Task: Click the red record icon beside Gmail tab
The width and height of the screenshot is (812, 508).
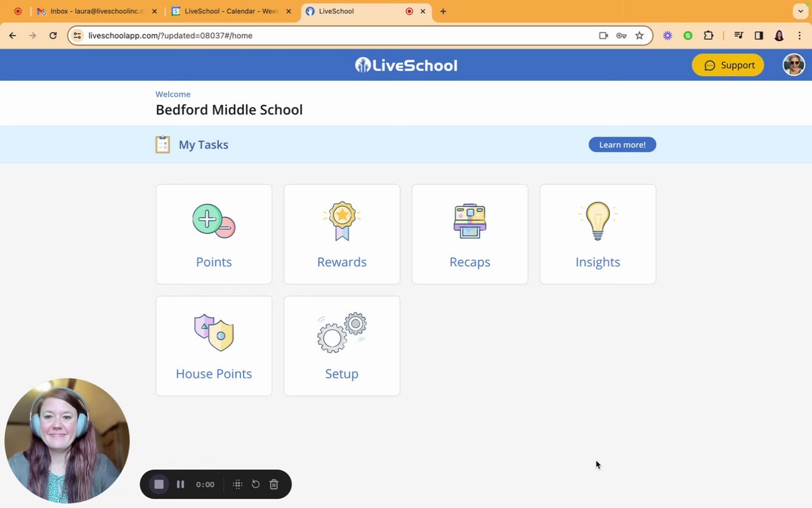Action: (18, 11)
